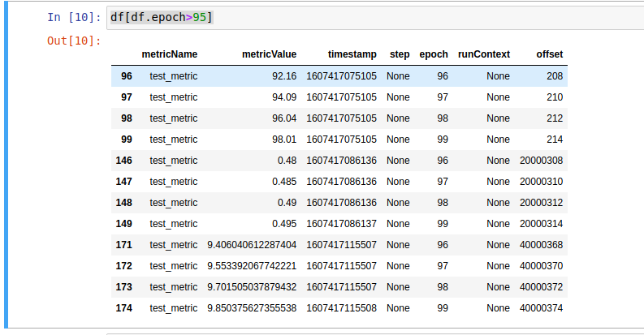Click metric value 9.406040612287404
The image size is (644, 335).
(x=252, y=245)
